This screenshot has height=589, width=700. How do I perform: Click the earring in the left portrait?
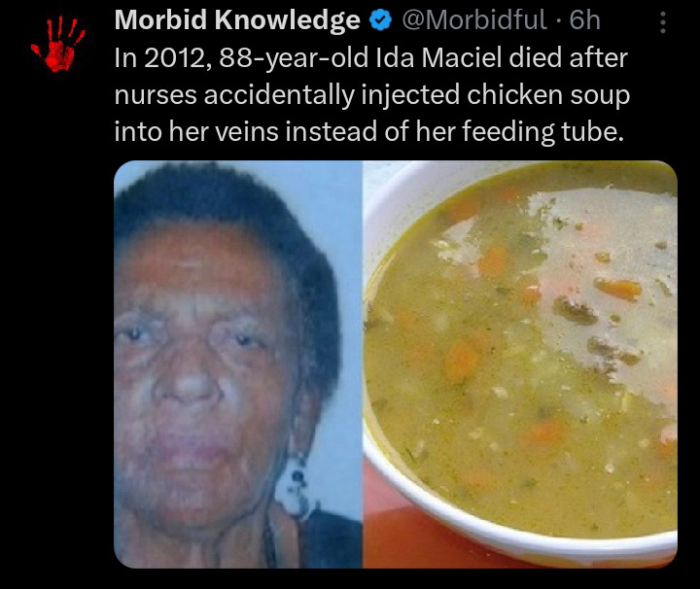coord(296,490)
